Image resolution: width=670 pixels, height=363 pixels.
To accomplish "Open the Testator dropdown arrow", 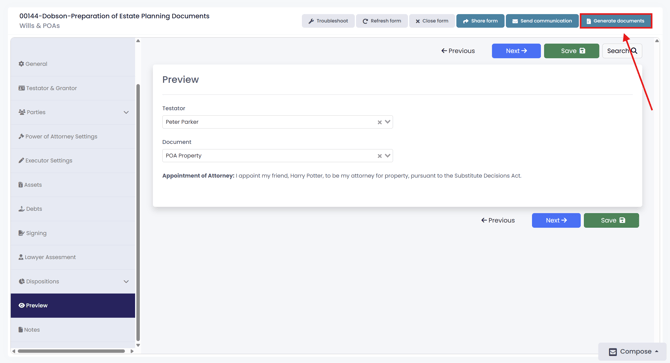I will tap(388, 122).
